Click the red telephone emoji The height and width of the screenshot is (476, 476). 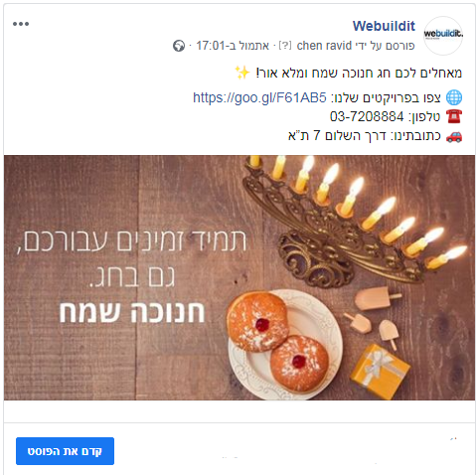[x=454, y=116]
